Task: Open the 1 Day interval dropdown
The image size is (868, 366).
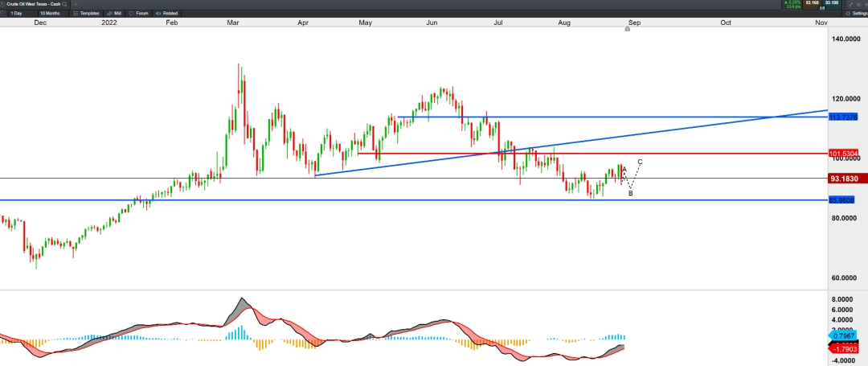Action: click(x=23, y=13)
